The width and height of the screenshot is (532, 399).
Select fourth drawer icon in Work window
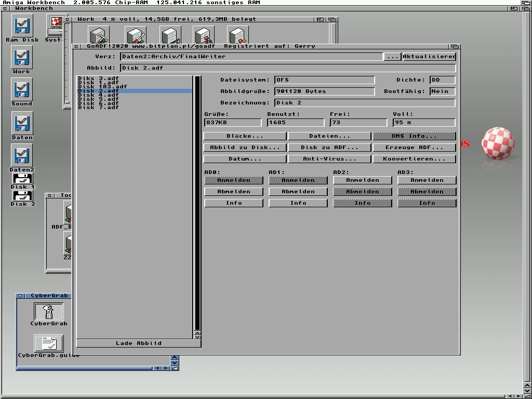[x=204, y=35]
